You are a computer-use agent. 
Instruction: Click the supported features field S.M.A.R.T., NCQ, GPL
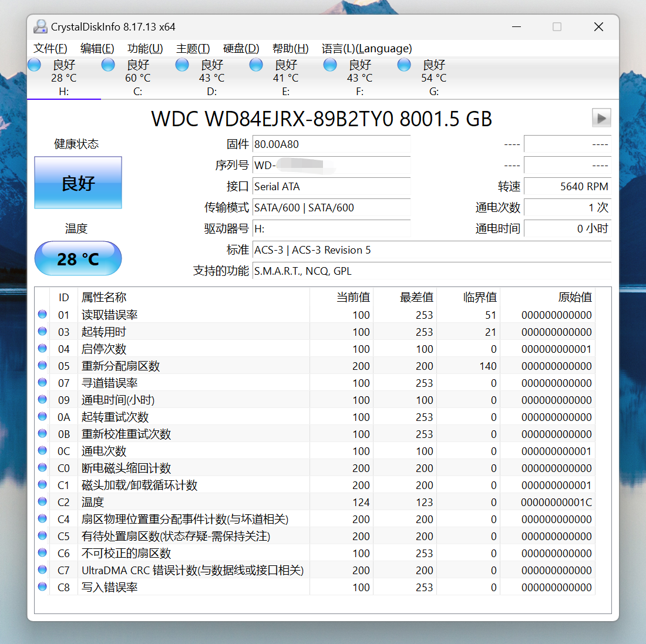(432, 271)
